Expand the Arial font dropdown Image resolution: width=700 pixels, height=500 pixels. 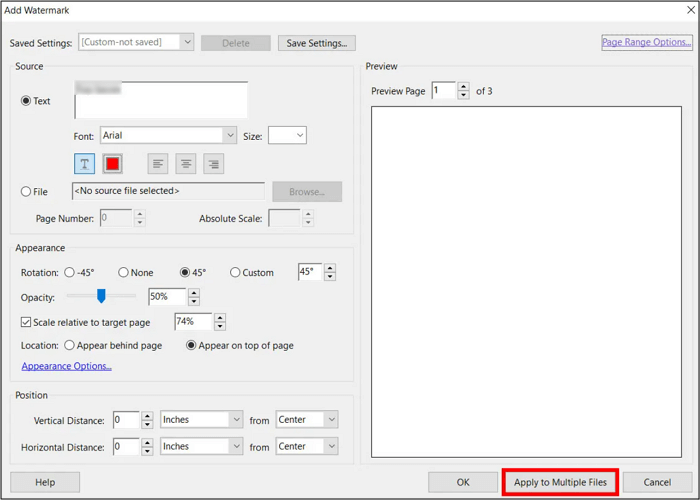point(230,135)
